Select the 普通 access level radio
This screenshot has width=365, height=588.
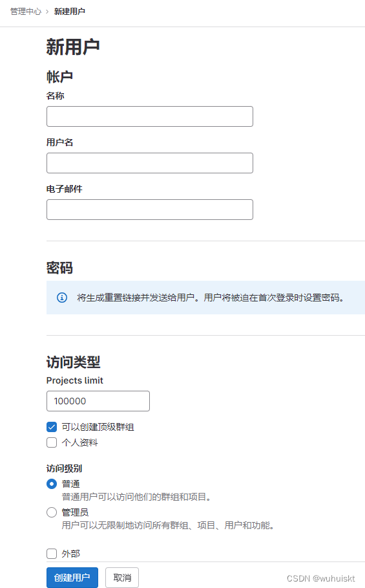(52, 484)
